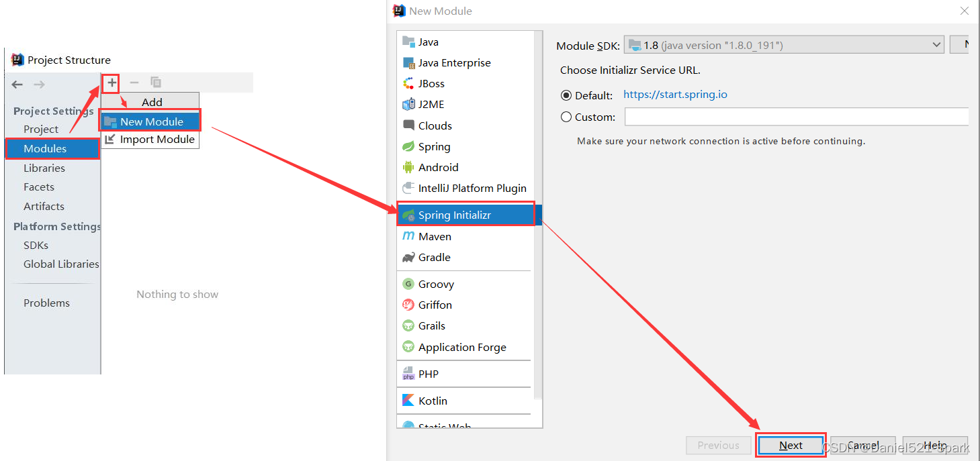Choose Import Module from the Add menu
Viewport: 980px width, 461px height.
tap(150, 140)
